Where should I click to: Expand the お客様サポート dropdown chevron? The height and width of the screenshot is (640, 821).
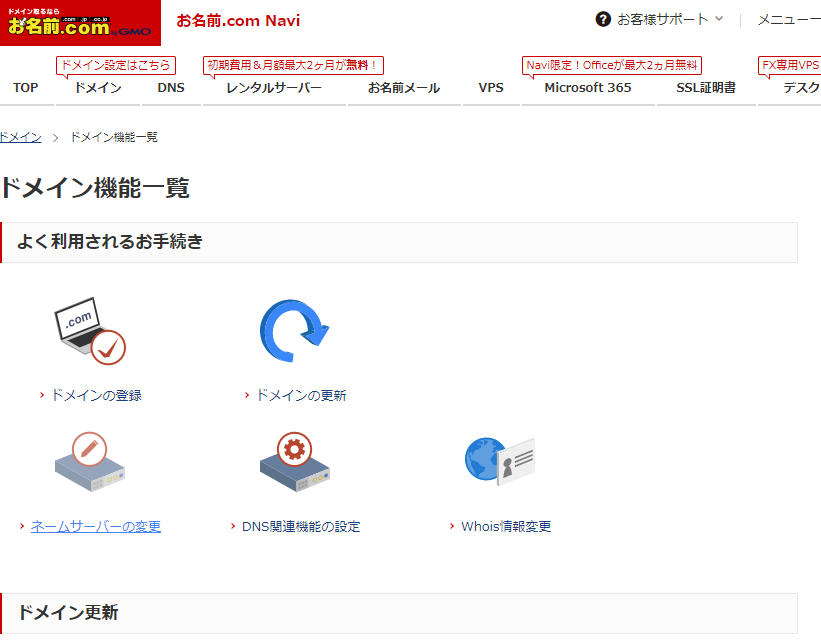coord(719,19)
